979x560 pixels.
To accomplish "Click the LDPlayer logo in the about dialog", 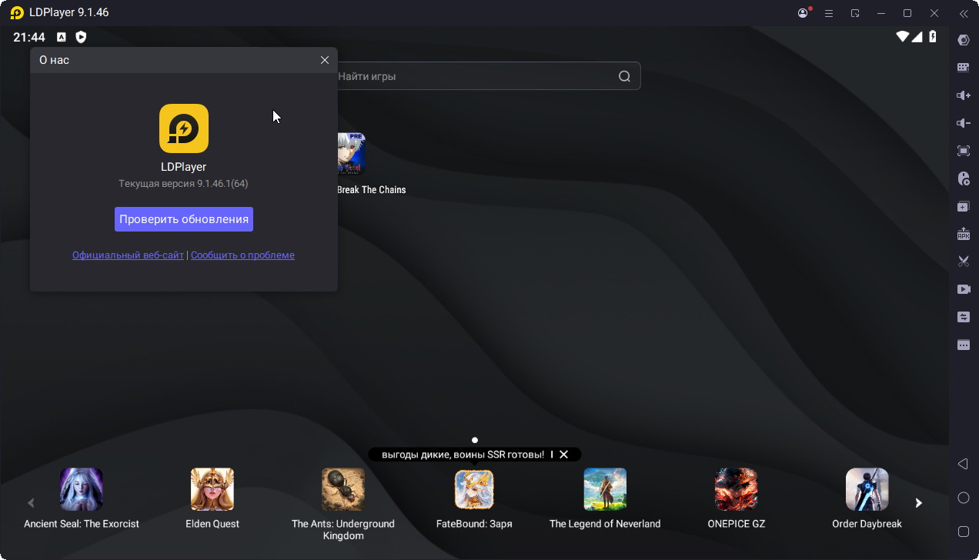I will [x=184, y=128].
